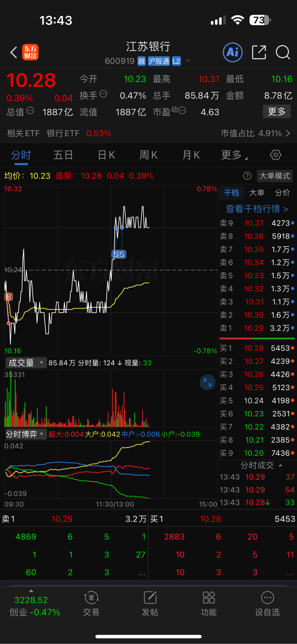Open the search magnifier icon
Screen dimensions: 297x644
tap(283, 52)
